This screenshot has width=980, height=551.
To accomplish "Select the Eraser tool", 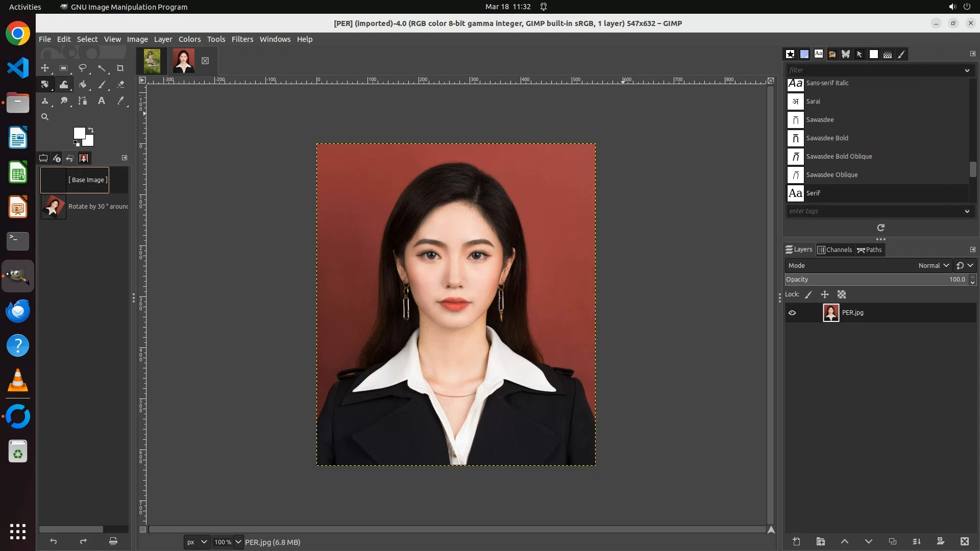I will coord(120,84).
